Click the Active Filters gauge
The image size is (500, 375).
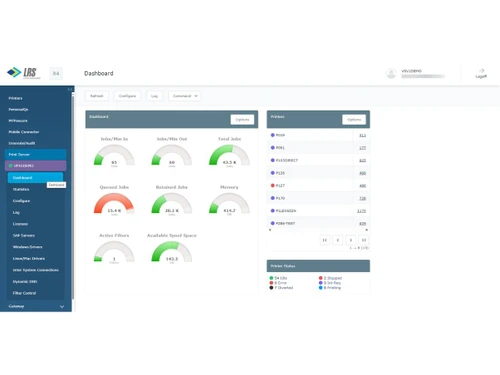[114, 252]
